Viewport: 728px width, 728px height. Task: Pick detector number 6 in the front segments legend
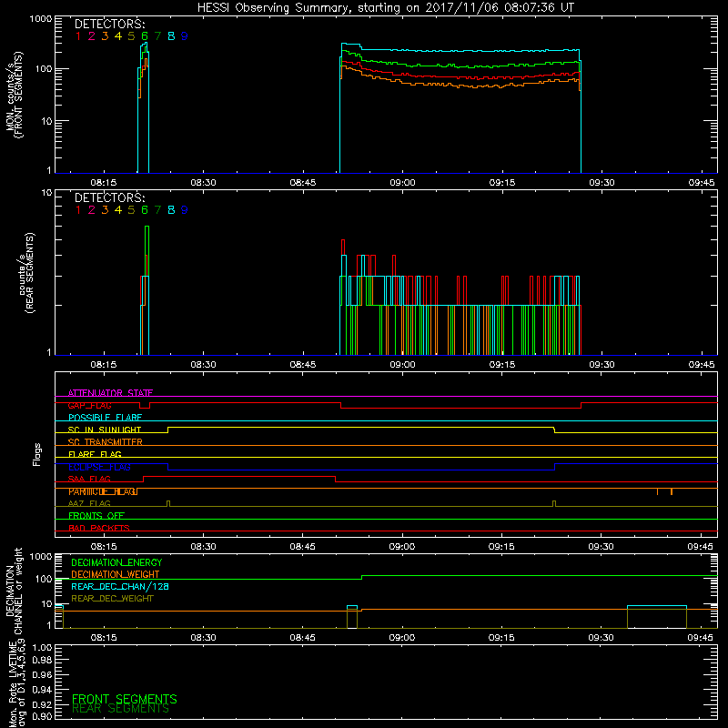coord(145,36)
